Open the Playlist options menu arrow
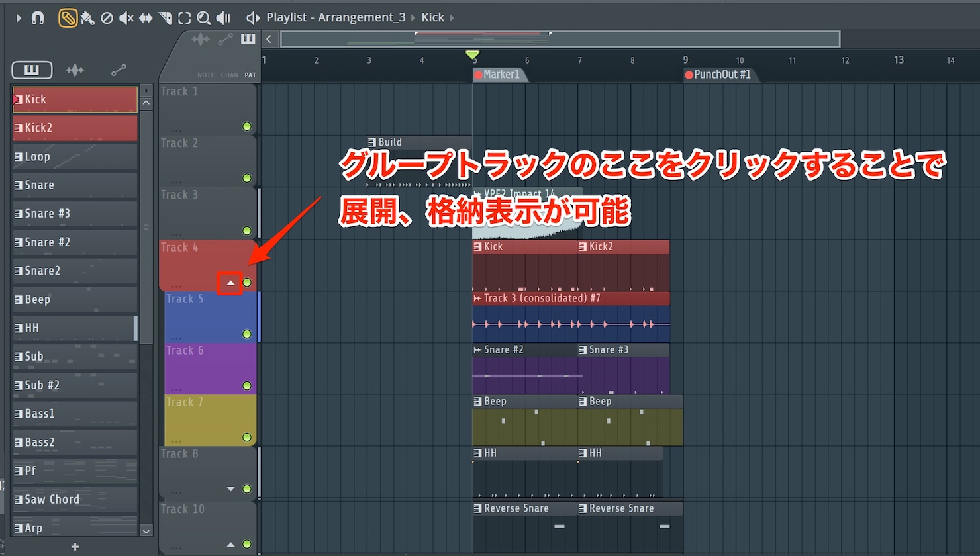The image size is (980, 556). click(x=18, y=18)
